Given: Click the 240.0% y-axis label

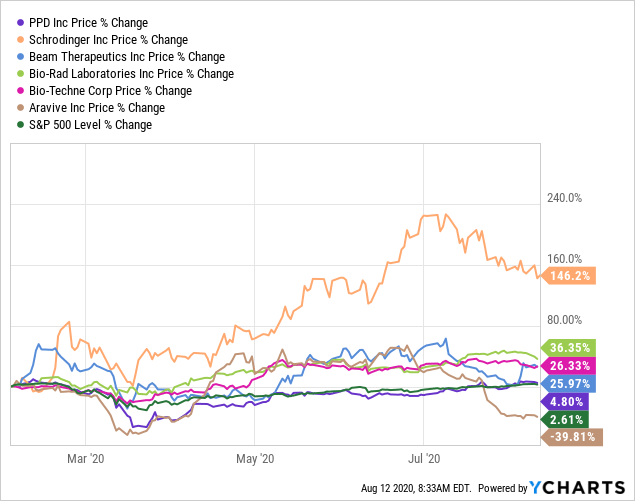Looking at the screenshot, I should [562, 198].
